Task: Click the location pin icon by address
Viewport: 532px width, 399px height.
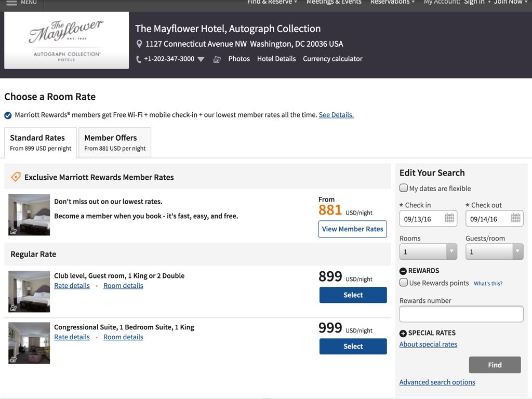Action: 139,44
